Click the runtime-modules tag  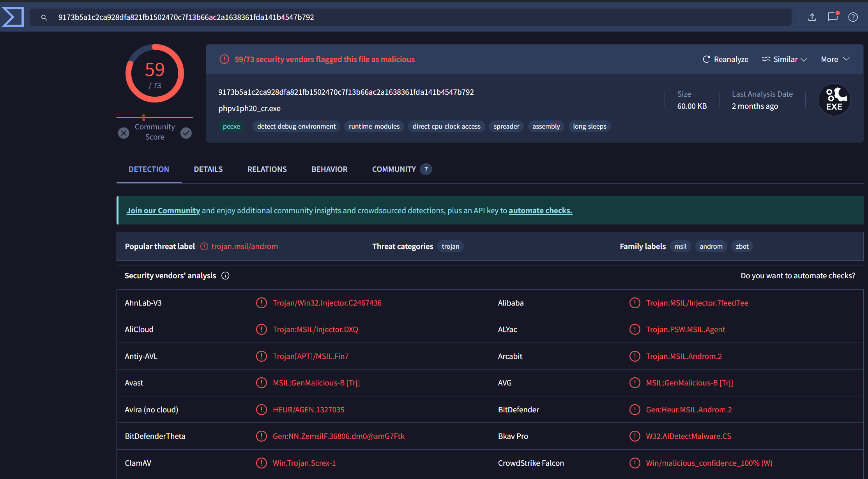tap(374, 126)
